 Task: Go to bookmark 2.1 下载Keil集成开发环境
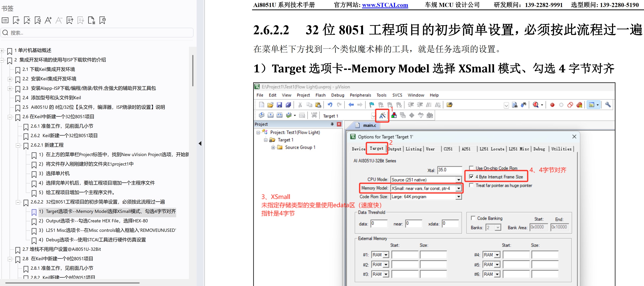[49, 69]
